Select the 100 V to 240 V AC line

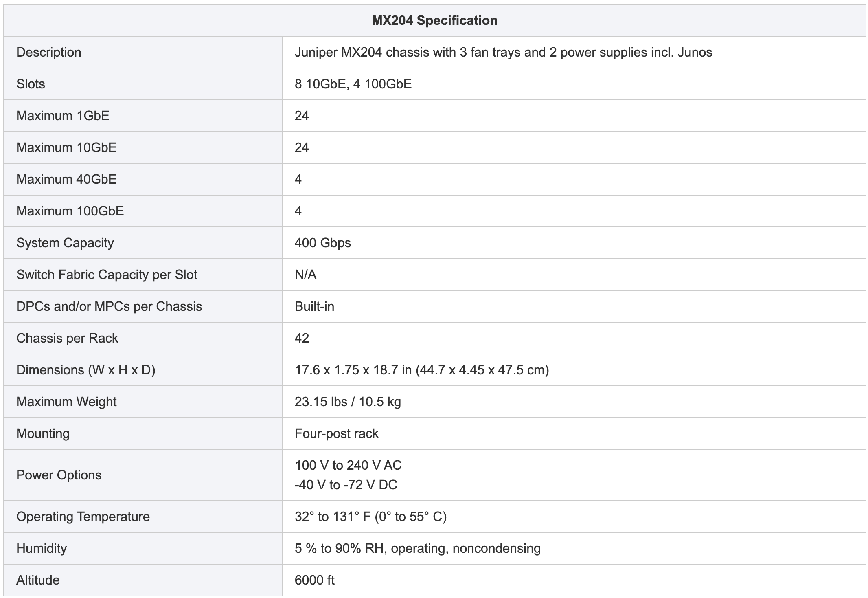(x=348, y=465)
